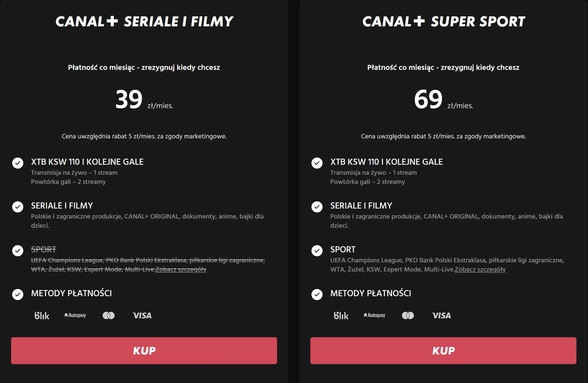Screen dimensions: 588x383
Task: Click the VISA logo in Seriale i Filmy plan
Action: (142, 316)
